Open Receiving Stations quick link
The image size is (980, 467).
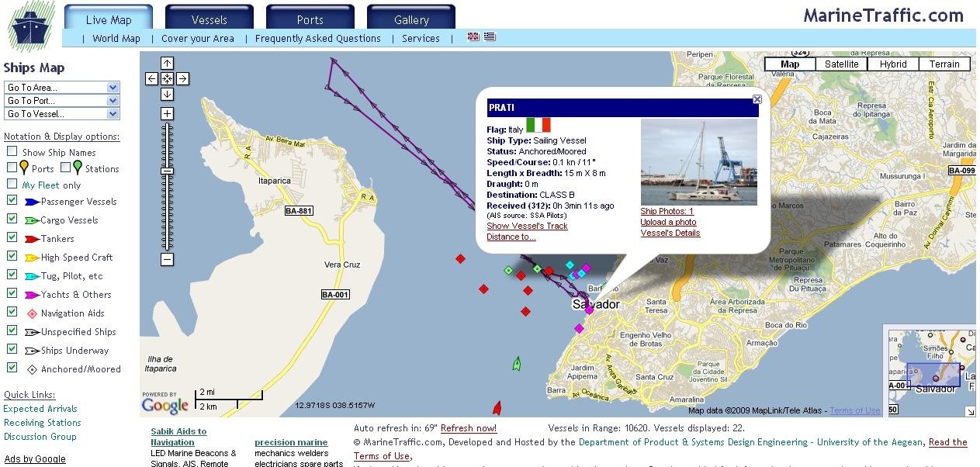point(42,423)
